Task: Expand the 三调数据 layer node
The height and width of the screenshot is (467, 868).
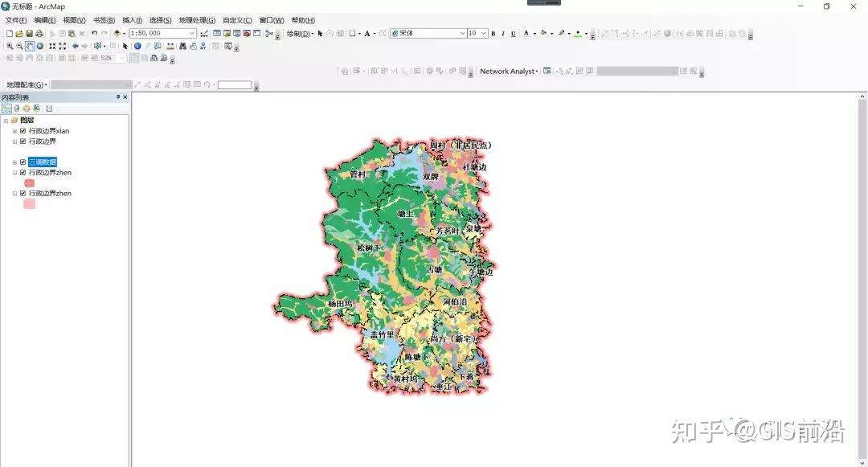Action: (x=15, y=162)
